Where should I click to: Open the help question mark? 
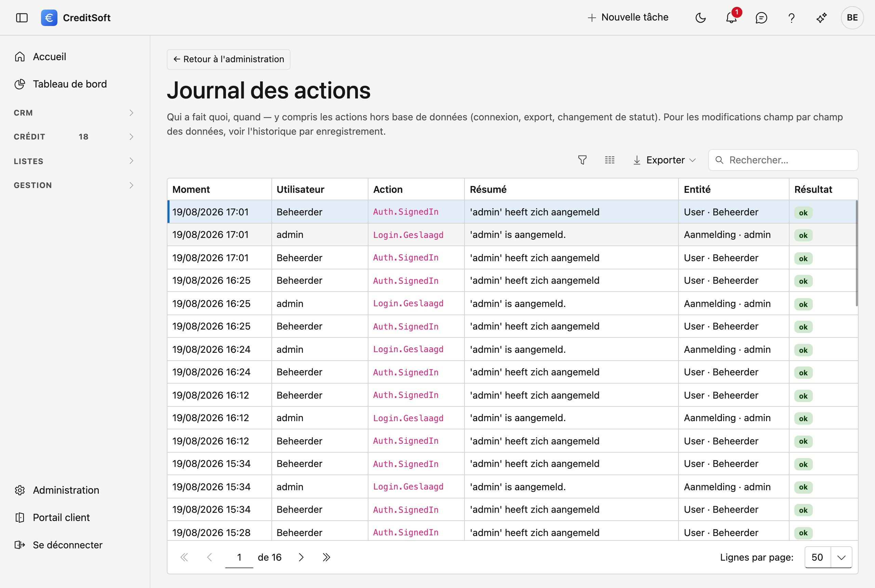coord(791,18)
